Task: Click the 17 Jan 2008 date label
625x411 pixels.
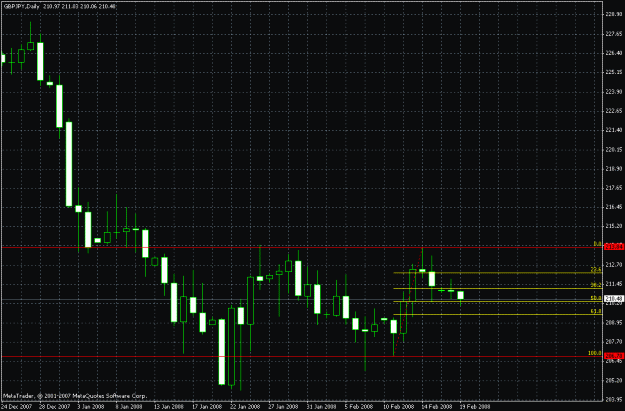Action: 207,407
